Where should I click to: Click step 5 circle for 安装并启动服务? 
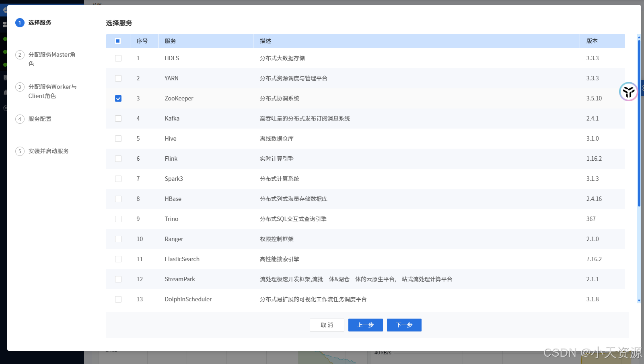pos(20,151)
